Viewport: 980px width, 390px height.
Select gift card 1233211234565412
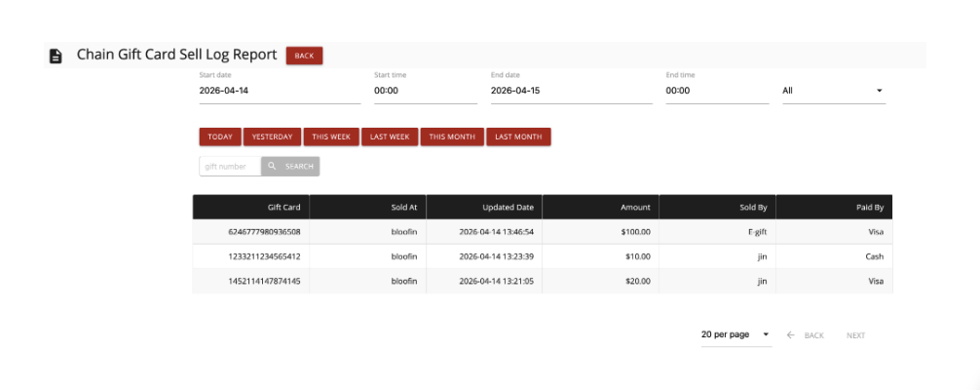click(265, 256)
